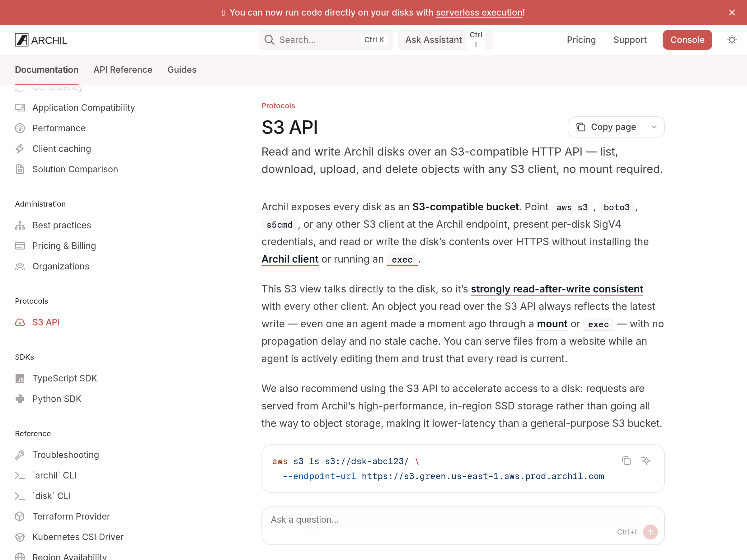Click the Troubleshooting wrench icon
Viewport: 747px width, 560px height.
tap(20, 455)
